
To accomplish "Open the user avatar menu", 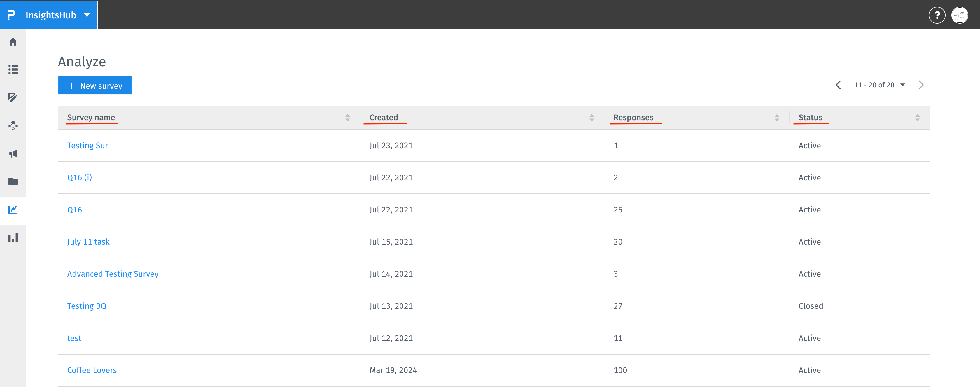I will (960, 15).
